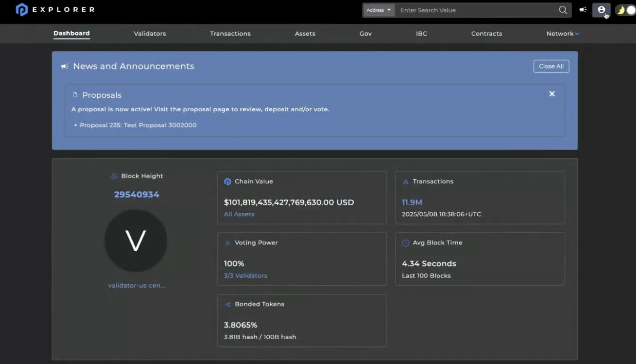Click the Chain Value logo icon
This screenshot has width=636, height=364.
(227, 182)
